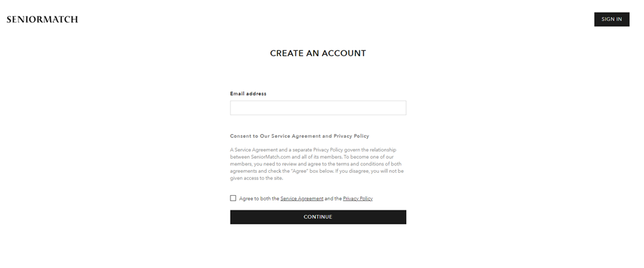Tick the consent agreement box
The width and height of the screenshot is (644, 268).
tap(233, 198)
